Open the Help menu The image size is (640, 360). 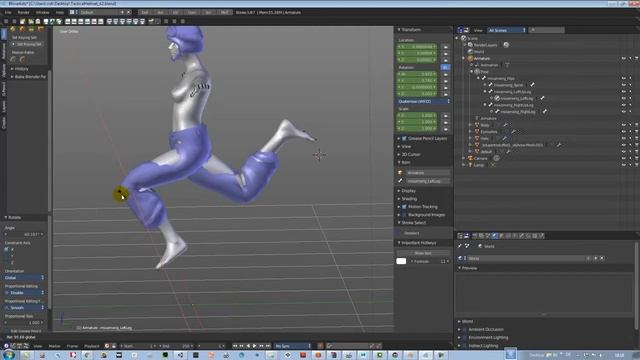point(60,12)
